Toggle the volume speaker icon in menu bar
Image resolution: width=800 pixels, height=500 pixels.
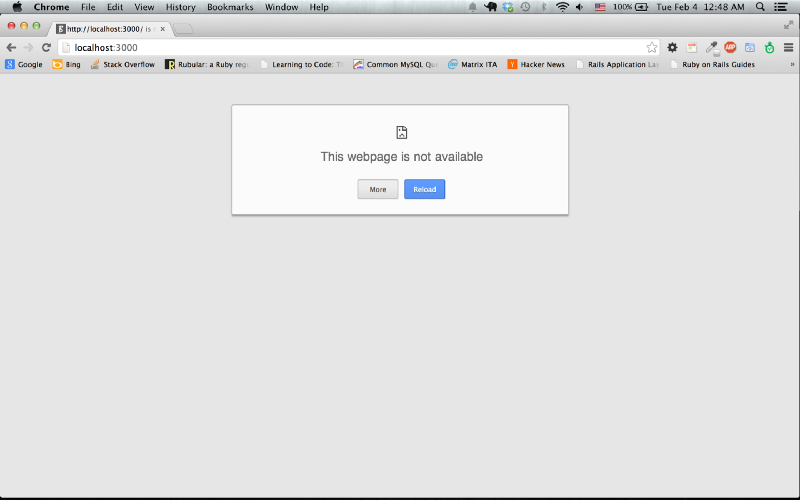pos(580,7)
